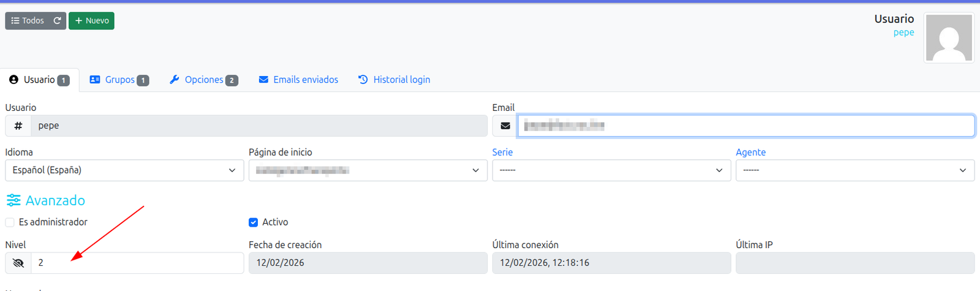Click the badge count on Grupos tab
This screenshot has width=980, height=291.
(x=143, y=80)
